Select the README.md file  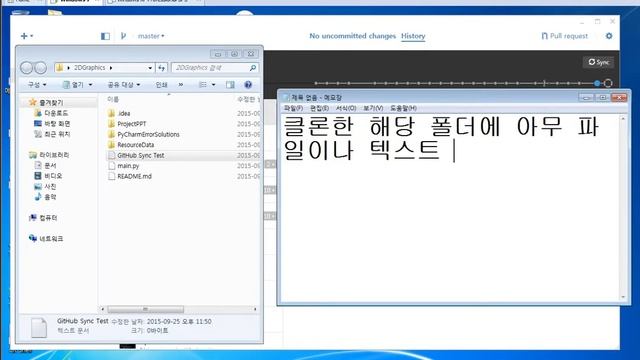point(130,176)
